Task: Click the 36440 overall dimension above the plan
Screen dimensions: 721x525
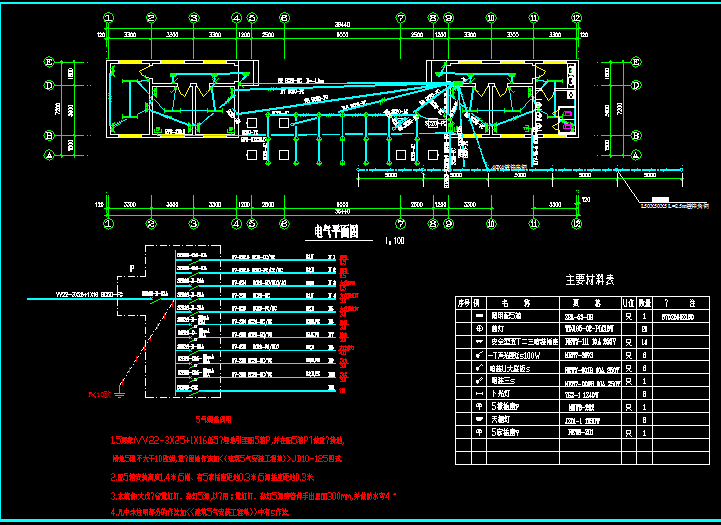Action: [x=342, y=24]
